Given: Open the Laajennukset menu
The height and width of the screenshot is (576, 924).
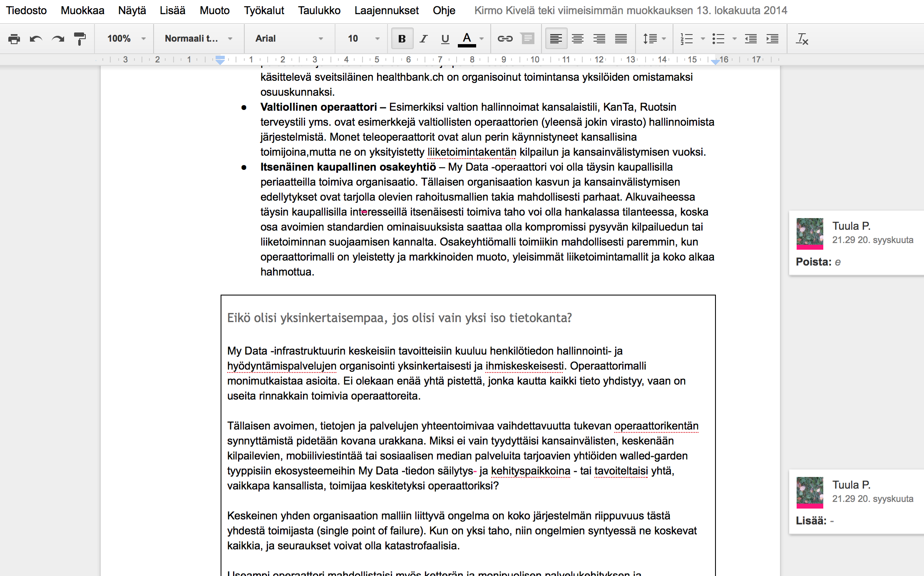Looking at the screenshot, I should pos(387,10).
